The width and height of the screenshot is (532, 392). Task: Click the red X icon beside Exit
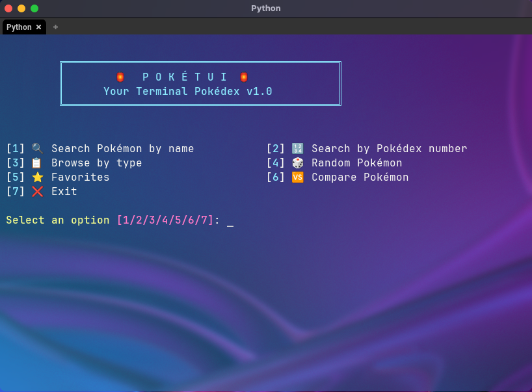[x=37, y=191]
